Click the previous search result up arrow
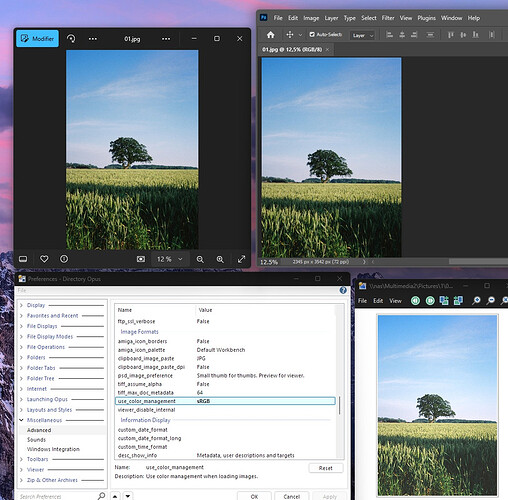 [x=115, y=496]
